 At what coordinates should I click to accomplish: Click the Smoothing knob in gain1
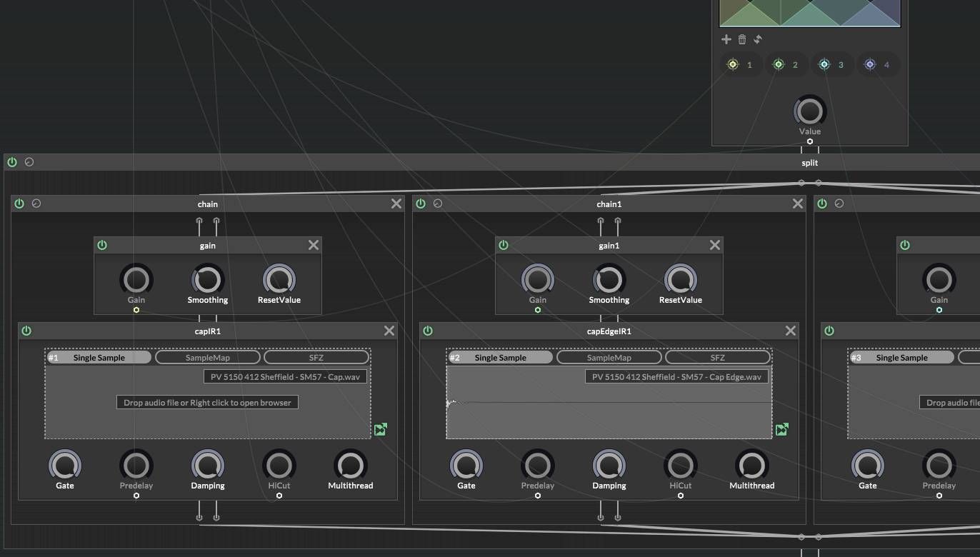click(x=609, y=279)
